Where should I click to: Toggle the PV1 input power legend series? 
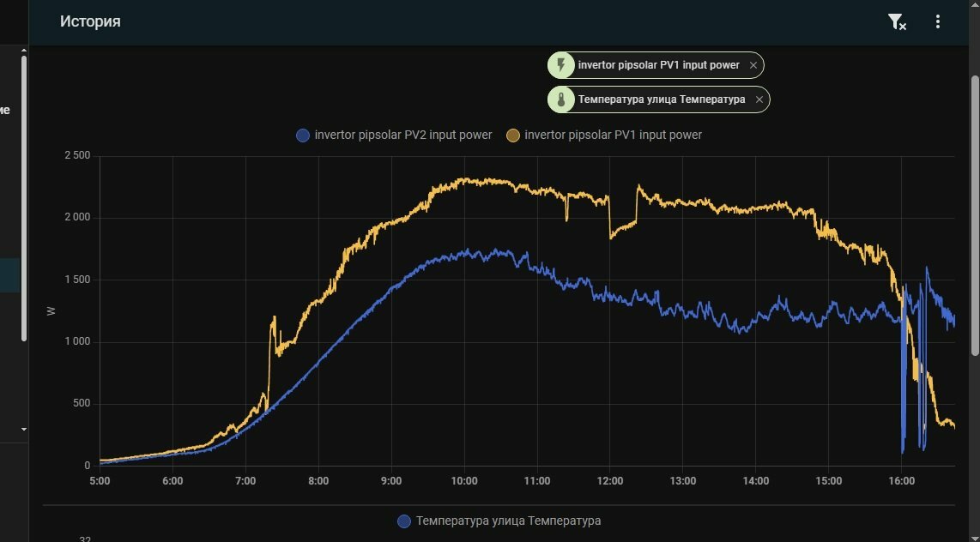coord(604,135)
